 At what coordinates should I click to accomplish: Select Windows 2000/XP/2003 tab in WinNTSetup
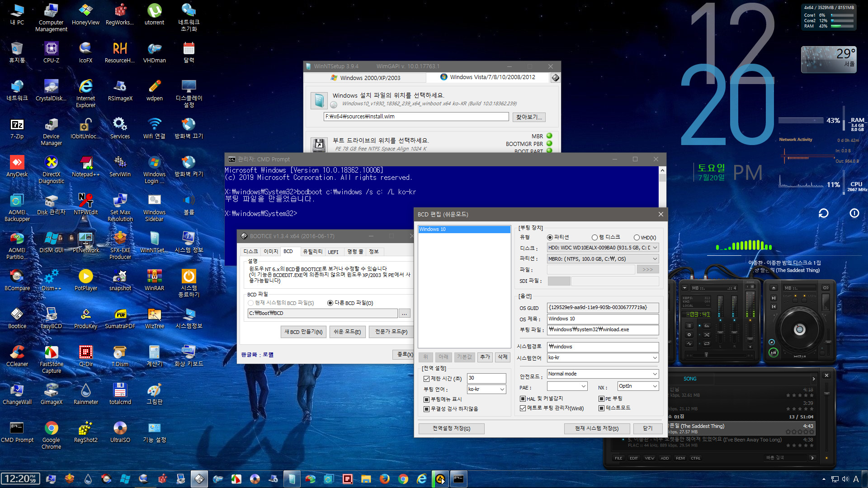coord(366,78)
